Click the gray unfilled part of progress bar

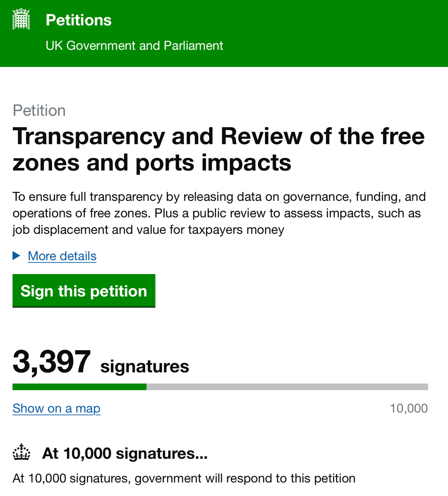[287, 387]
